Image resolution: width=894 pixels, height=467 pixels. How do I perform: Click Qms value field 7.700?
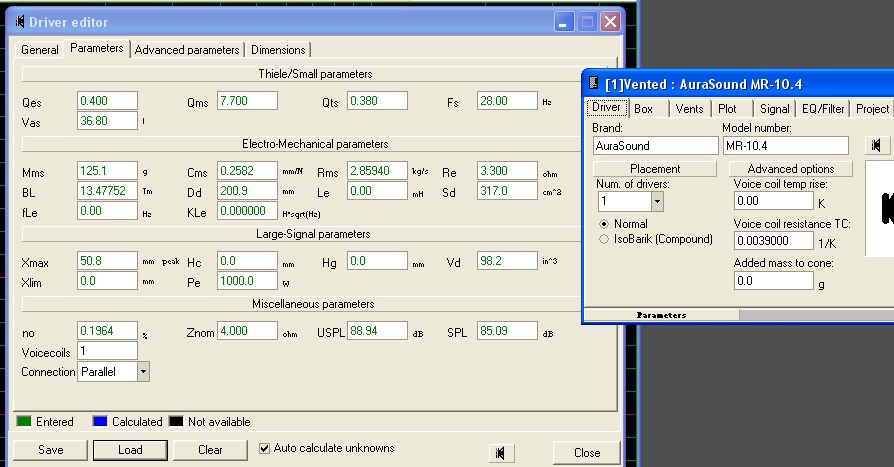[247, 101]
